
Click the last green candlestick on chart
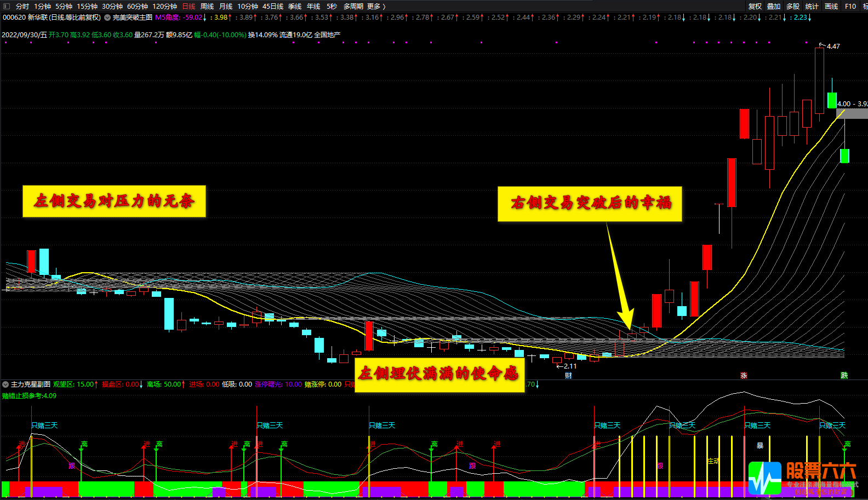[844, 156]
